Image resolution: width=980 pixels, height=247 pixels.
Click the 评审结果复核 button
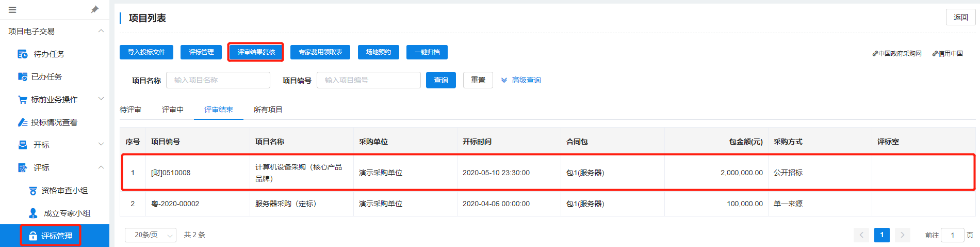[x=256, y=52]
